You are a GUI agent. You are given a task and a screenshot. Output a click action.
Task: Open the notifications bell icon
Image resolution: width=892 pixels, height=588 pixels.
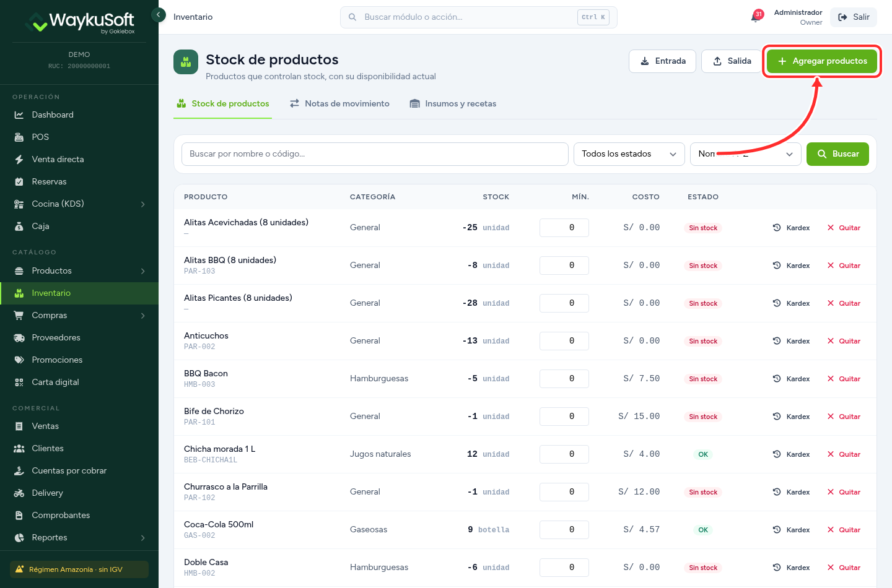[x=756, y=17]
